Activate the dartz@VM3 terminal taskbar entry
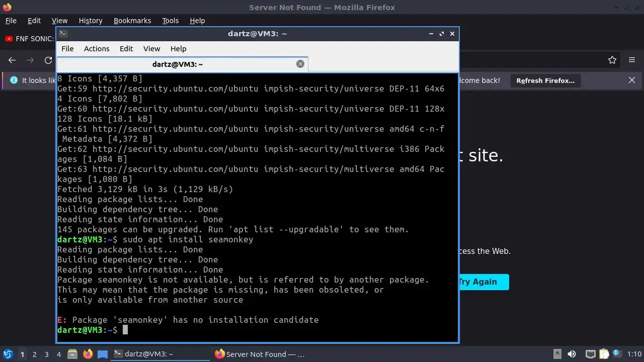Viewport: 644px width, 362px height. click(x=160, y=354)
